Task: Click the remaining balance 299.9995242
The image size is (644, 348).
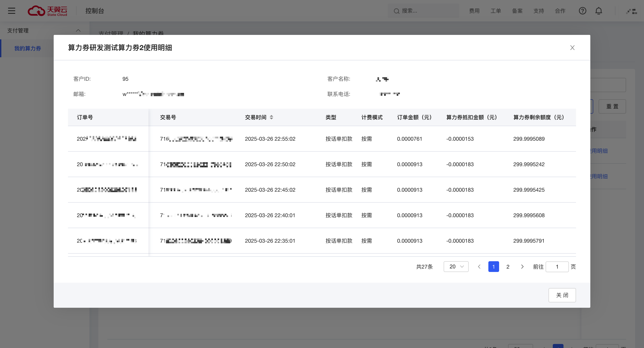Action: point(529,164)
